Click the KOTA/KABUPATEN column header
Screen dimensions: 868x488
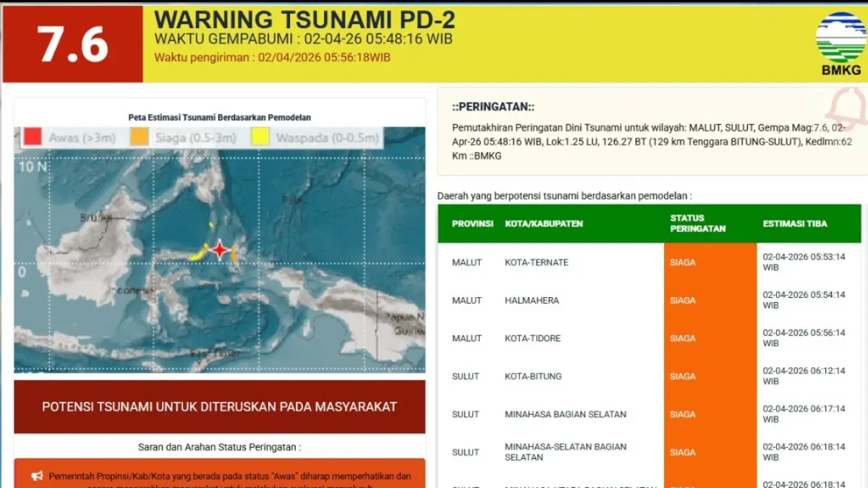coord(543,224)
